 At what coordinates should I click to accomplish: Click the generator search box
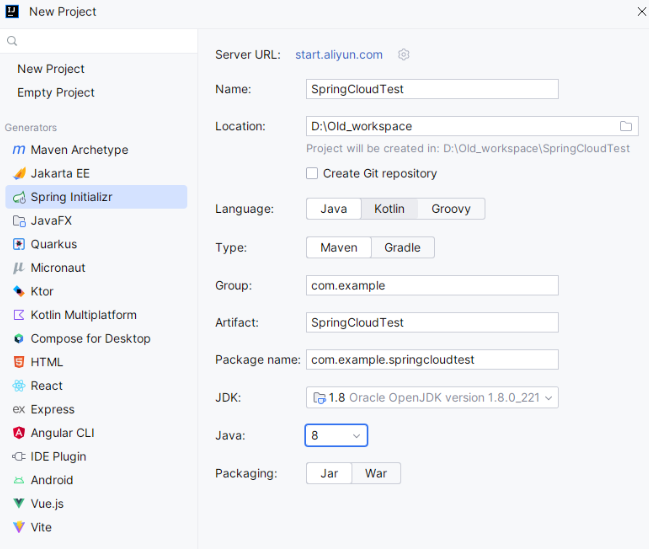coord(100,41)
